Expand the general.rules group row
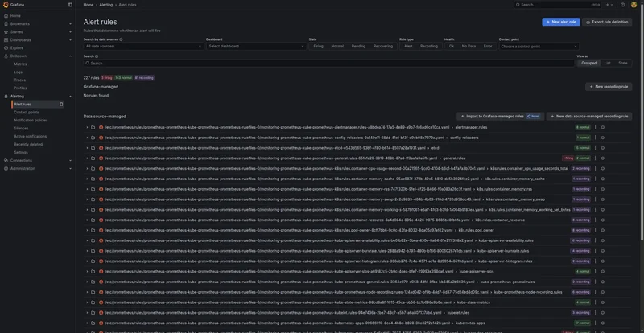The image size is (644, 333). [x=87, y=158]
